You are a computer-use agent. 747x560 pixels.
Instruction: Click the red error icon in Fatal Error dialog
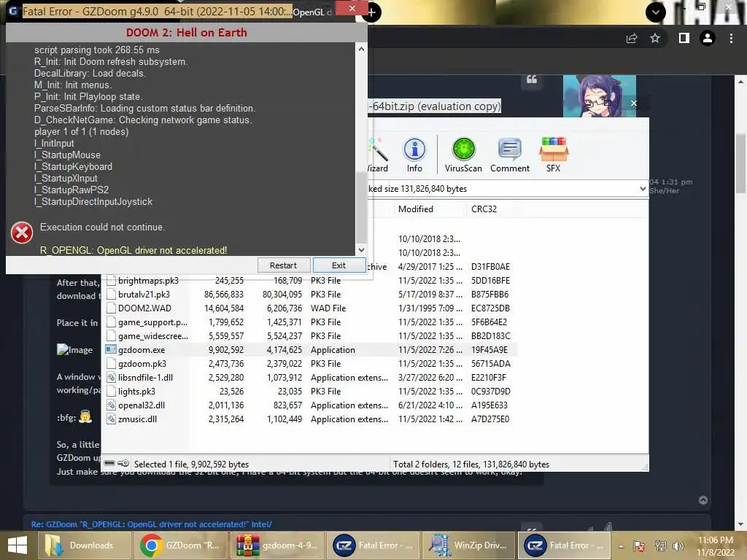pos(22,233)
